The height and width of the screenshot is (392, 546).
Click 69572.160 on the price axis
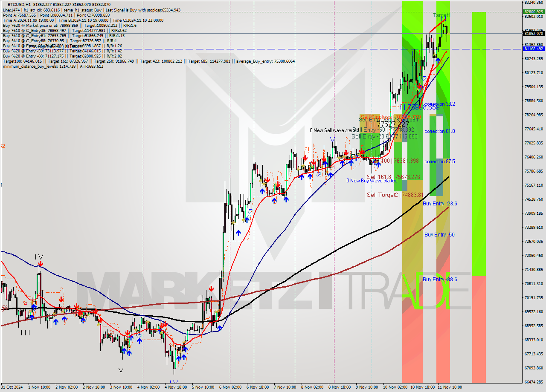534,312
